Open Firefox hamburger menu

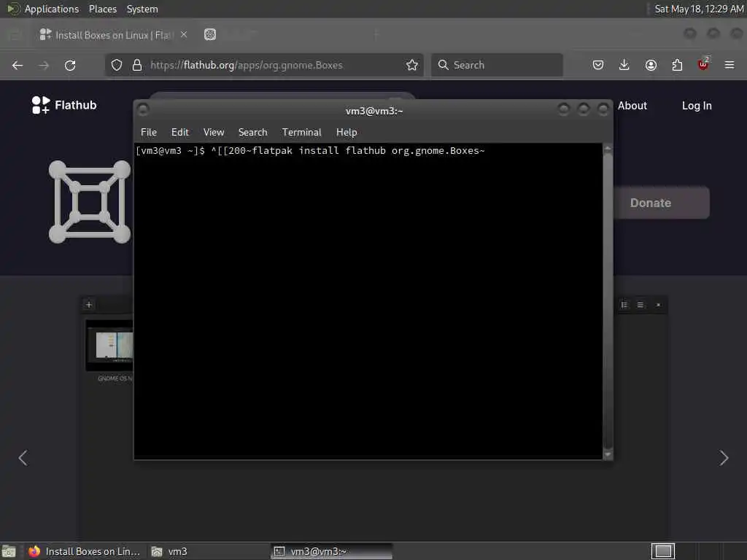click(x=729, y=65)
